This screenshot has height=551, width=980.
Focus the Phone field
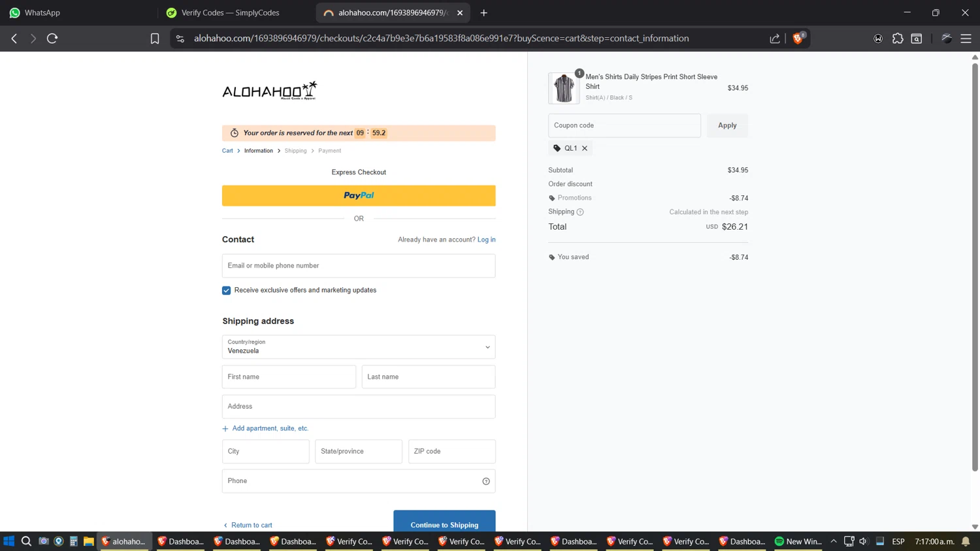[359, 481]
